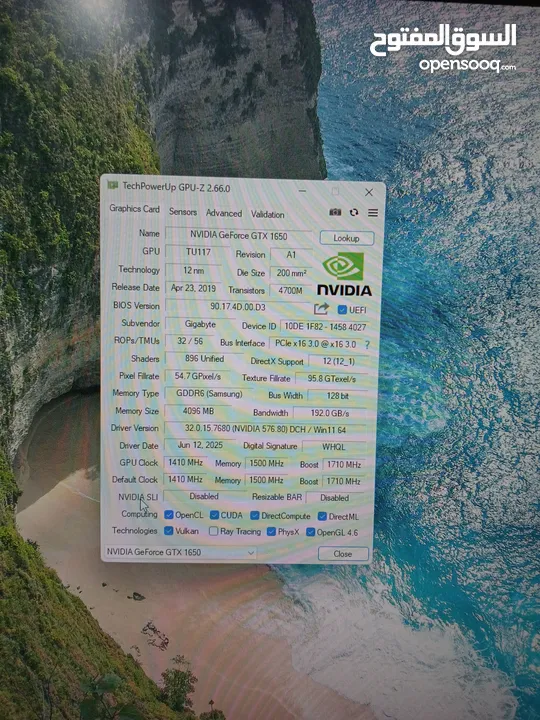Toggle the Ray Tracing checkbox

213,531
